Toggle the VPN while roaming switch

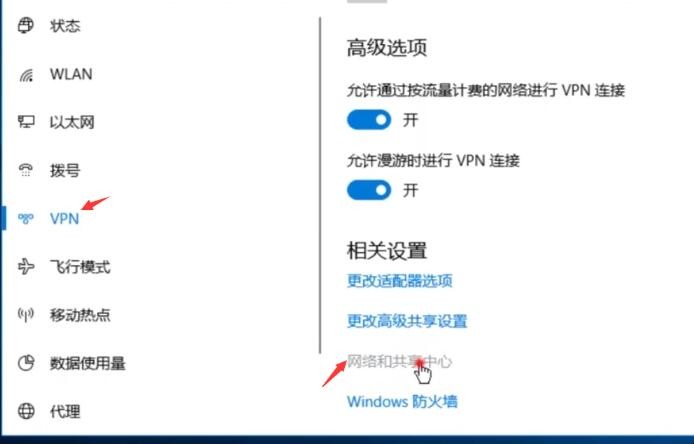369,190
